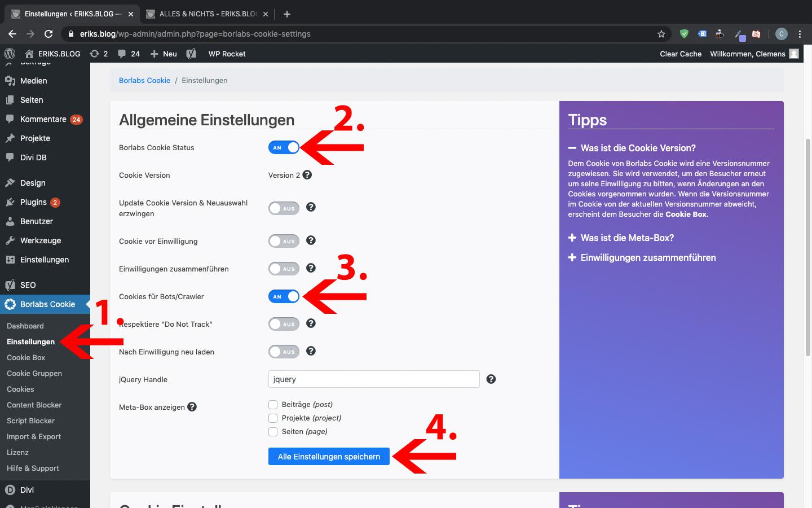
Task: Click the help icon for Einwilligungen zusammenführen
Action: tap(311, 268)
